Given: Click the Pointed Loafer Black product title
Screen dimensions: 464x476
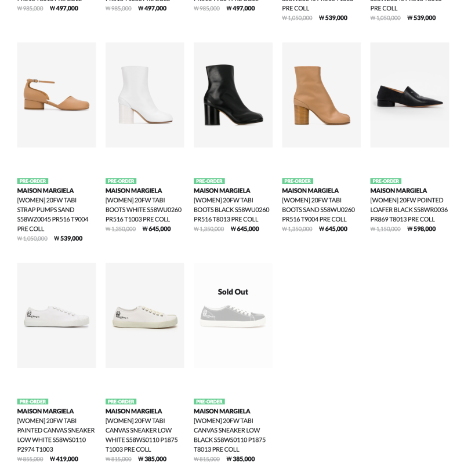Looking at the screenshot, I should [x=409, y=210].
